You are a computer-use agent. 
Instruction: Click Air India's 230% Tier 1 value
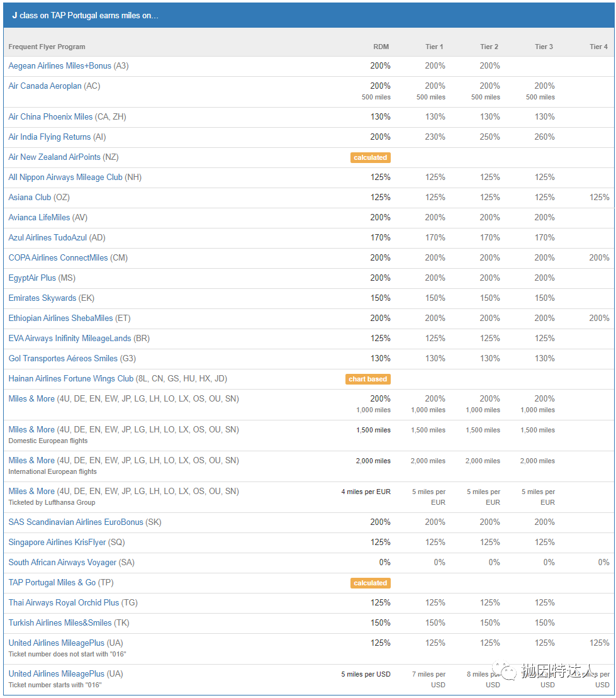[435, 137]
